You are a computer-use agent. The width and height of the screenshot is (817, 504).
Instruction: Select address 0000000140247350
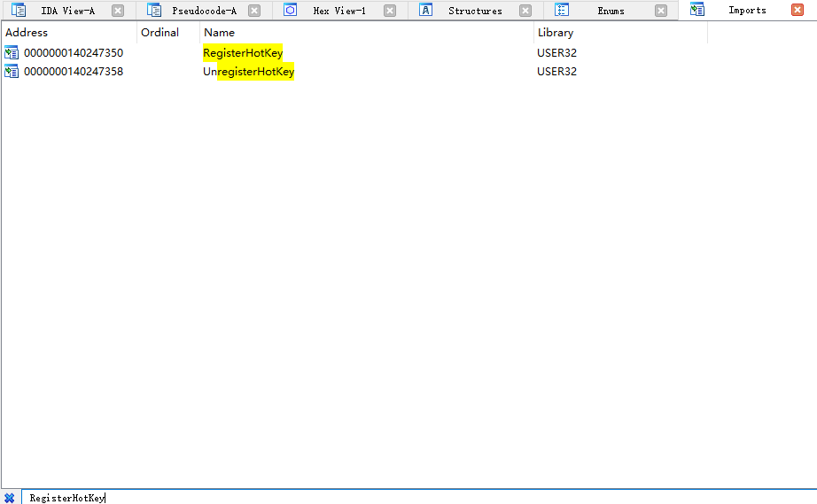pyautogui.click(x=74, y=52)
